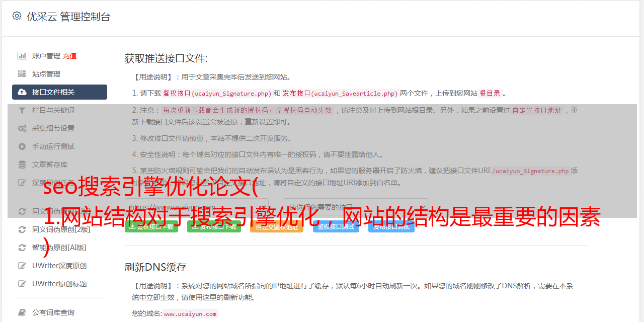This screenshot has height=322, width=644.
Task: Click the orange 自定义鉴权地址 button
Action: [277, 226]
